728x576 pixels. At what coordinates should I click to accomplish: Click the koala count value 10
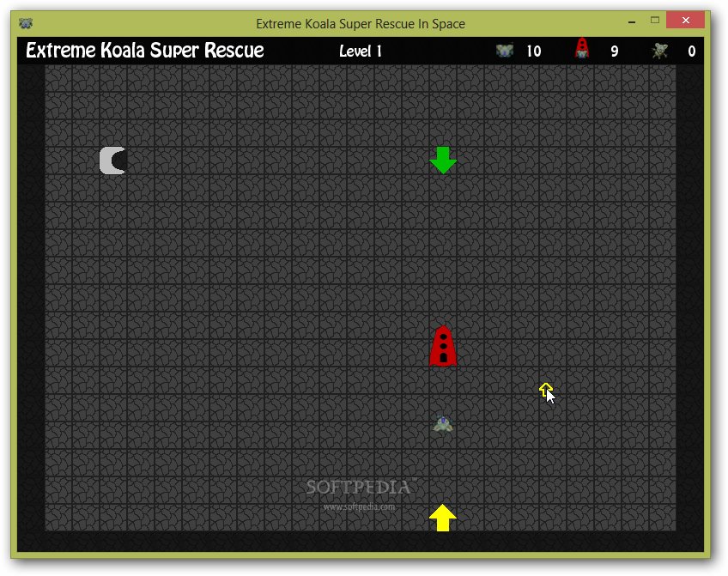pos(533,51)
